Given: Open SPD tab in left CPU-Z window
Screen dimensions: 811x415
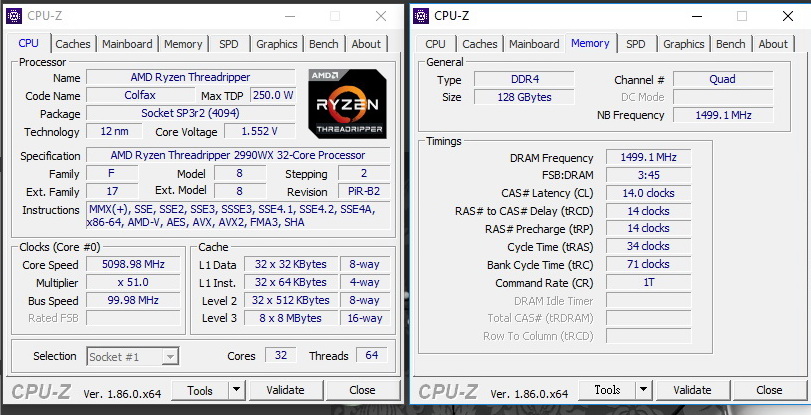Looking at the screenshot, I should tap(229, 44).
